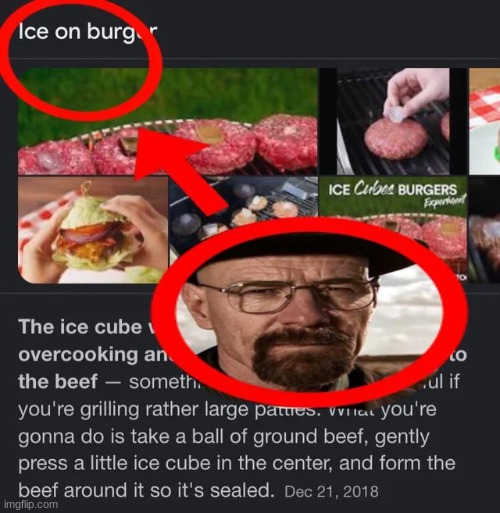500x513 pixels.
Task: Click the ice cube held above the patty
Action: point(395,114)
